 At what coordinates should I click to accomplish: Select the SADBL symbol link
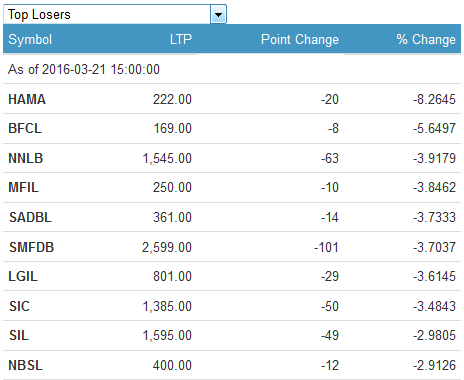click(30, 217)
